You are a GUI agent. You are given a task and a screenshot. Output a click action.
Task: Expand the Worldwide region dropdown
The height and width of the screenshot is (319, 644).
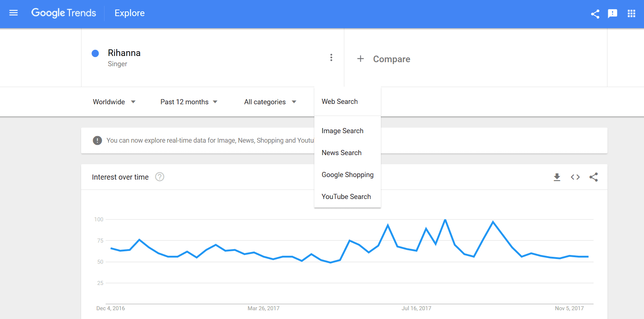click(x=114, y=102)
